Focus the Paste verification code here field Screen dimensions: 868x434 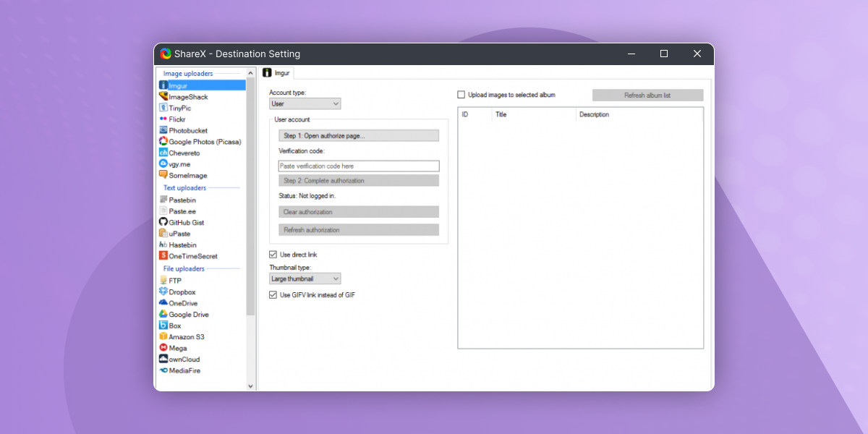pos(359,166)
